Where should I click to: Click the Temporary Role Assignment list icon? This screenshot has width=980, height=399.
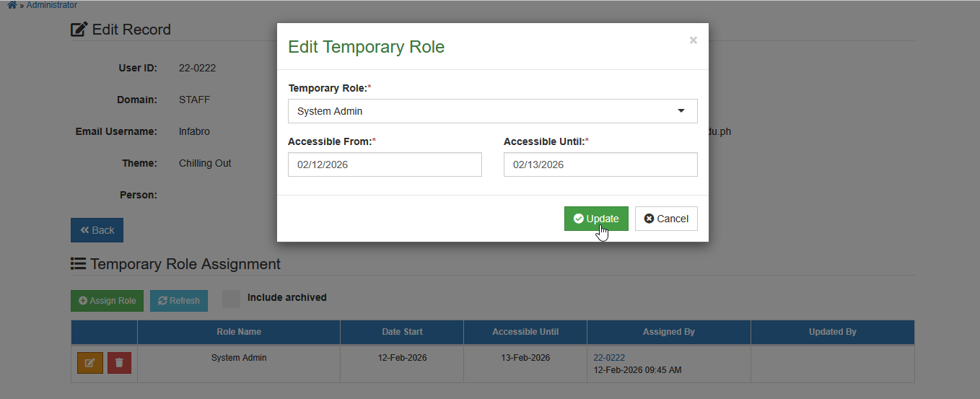(78, 264)
